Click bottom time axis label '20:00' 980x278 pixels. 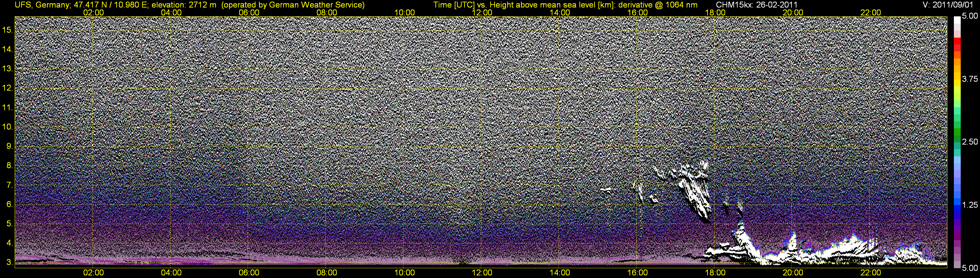(x=793, y=273)
